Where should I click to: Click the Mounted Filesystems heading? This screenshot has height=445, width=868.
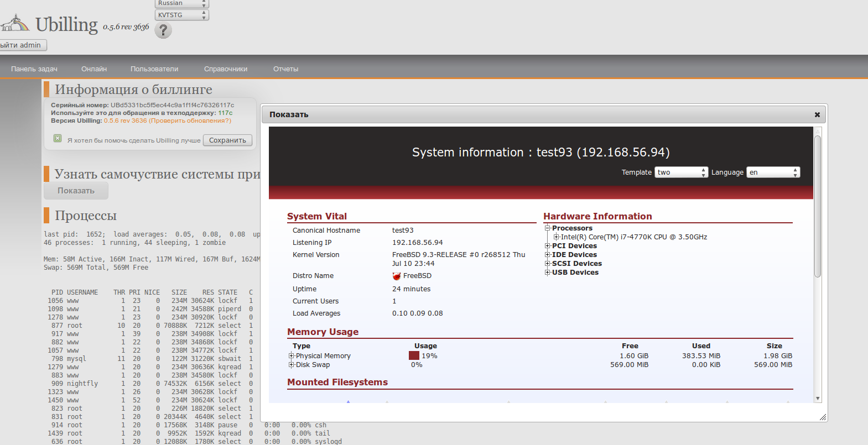[x=337, y=383]
